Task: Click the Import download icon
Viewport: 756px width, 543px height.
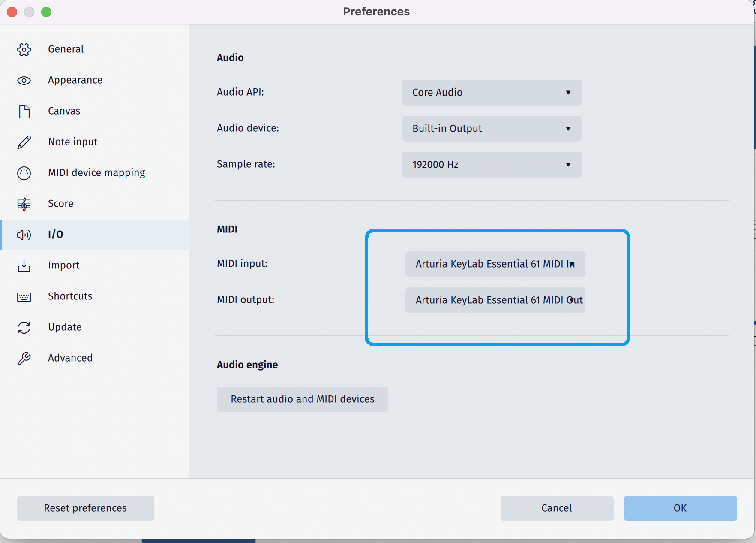Action: [x=24, y=266]
